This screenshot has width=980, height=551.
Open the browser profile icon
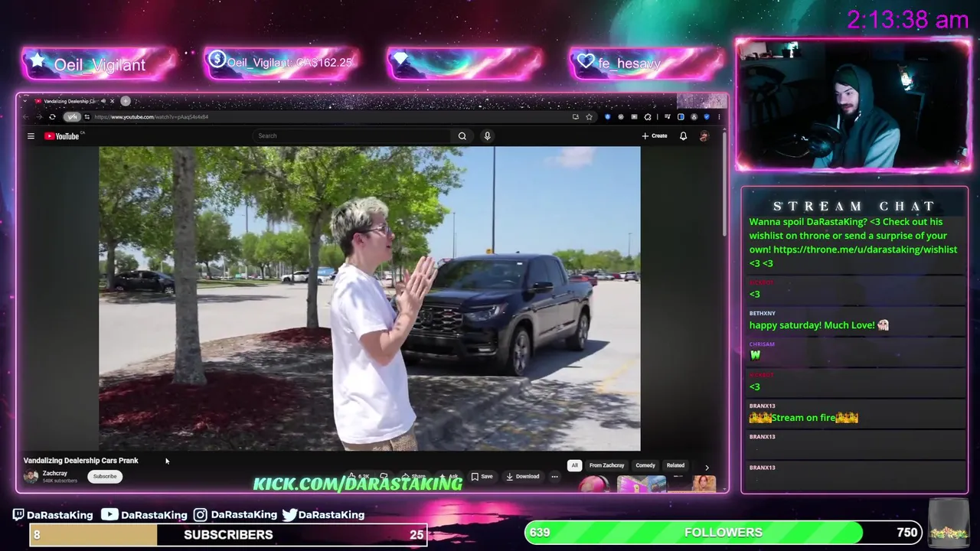point(694,117)
